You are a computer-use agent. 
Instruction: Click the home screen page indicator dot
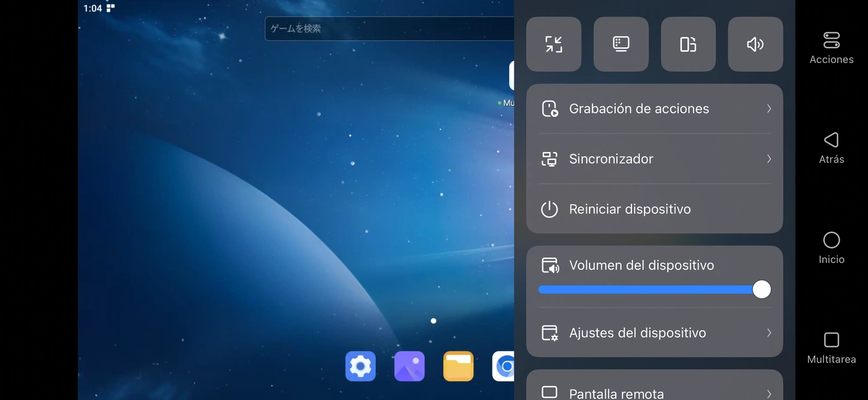[433, 321]
